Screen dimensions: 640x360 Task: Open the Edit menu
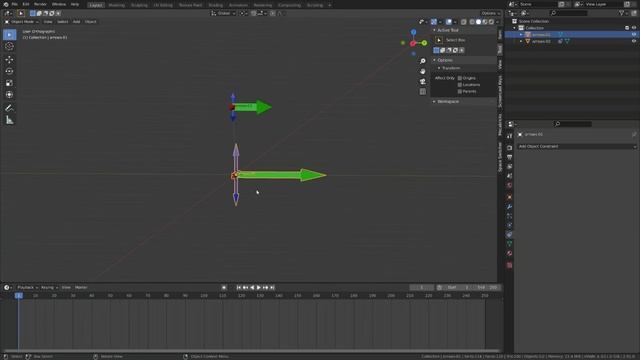pyautogui.click(x=26, y=4)
